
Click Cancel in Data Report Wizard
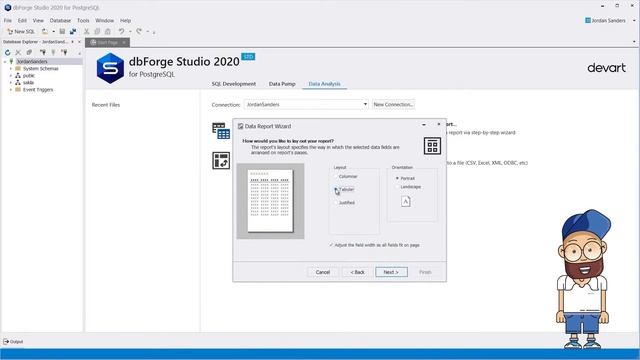(x=322, y=272)
